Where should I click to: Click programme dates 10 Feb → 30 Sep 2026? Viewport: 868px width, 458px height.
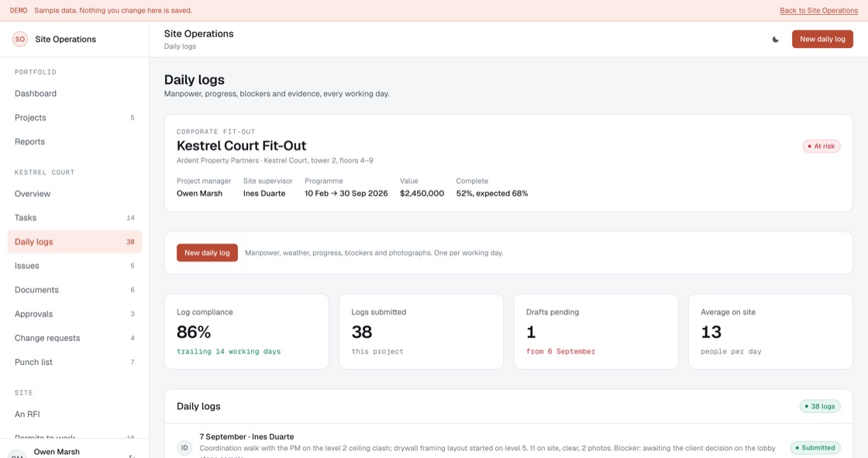346,193
